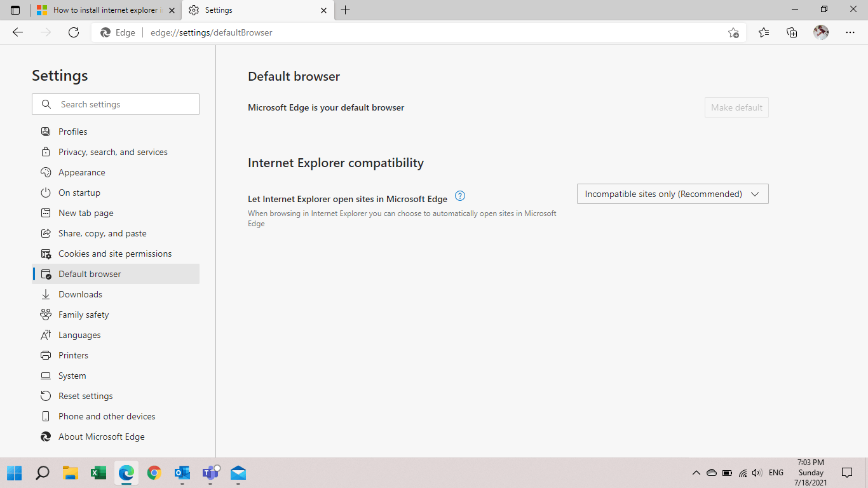Click the Make default button
This screenshot has width=868, height=488.
[x=736, y=107]
